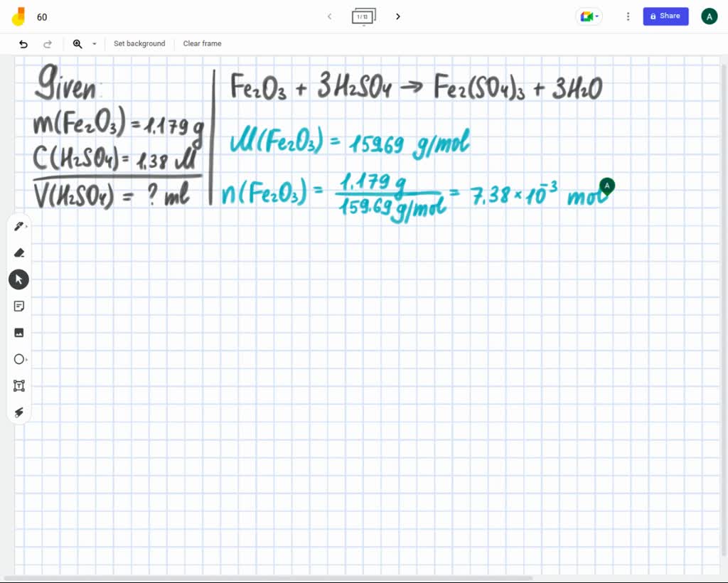Select the Eraser tool
Viewport: 728px width, 583px height.
click(x=18, y=252)
